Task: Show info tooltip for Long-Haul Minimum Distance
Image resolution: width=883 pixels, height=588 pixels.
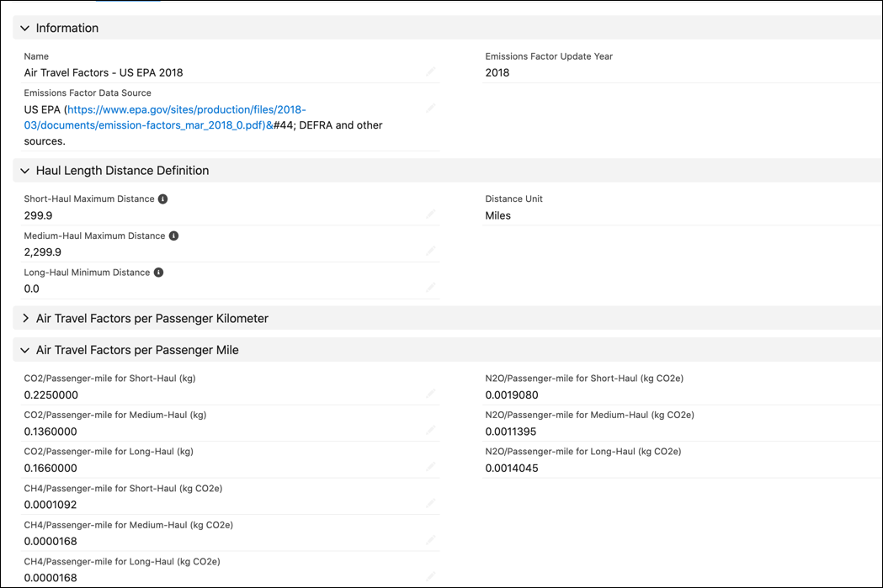Action: pyautogui.click(x=159, y=273)
